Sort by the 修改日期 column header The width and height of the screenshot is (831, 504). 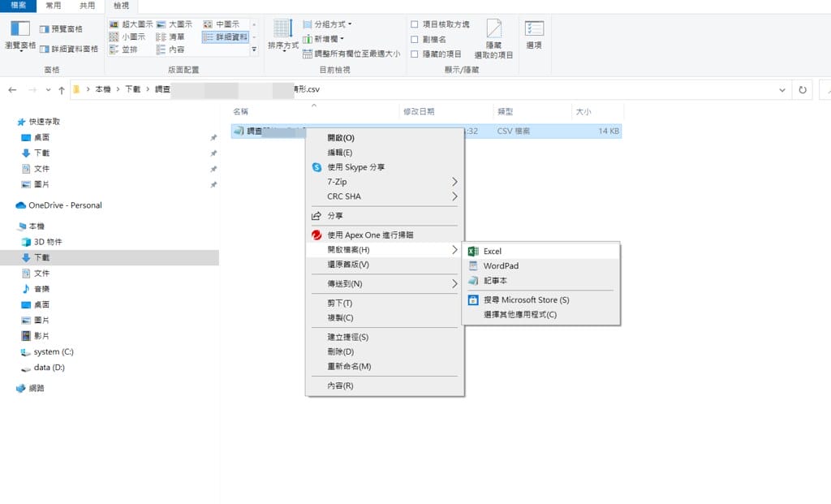click(419, 112)
